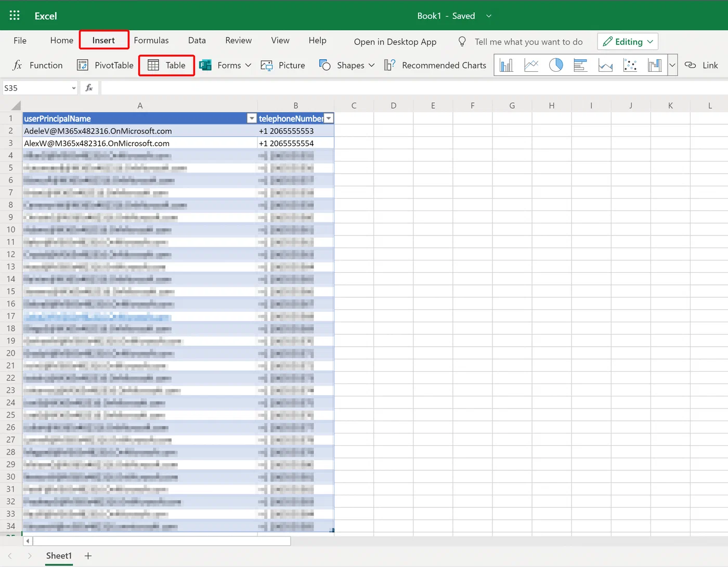Open the telephoneNumber column filter dropdown
Image resolution: width=728 pixels, height=567 pixels.
click(x=329, y=118)
